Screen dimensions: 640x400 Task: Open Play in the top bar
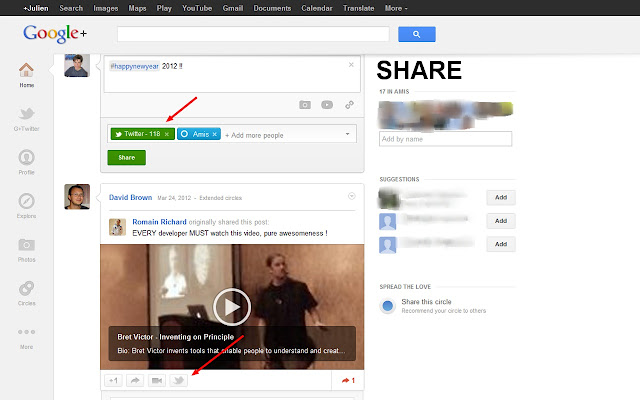(164, 8)
